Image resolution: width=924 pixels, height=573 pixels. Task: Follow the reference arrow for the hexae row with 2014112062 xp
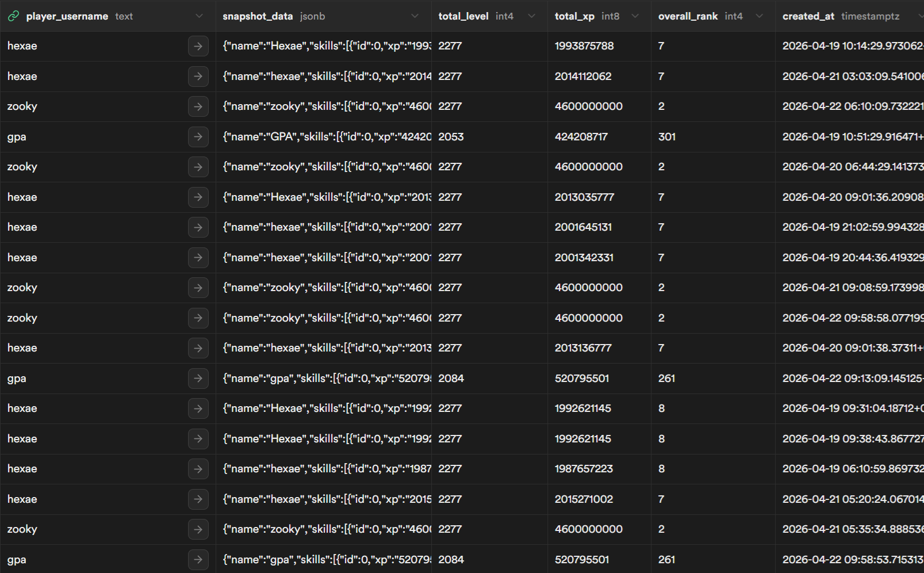click(198, 77)
